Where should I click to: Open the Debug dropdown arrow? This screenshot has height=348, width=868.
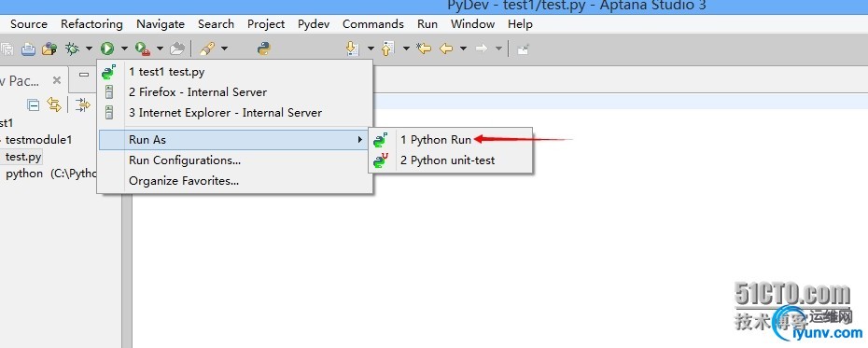(x=89, y=49)
